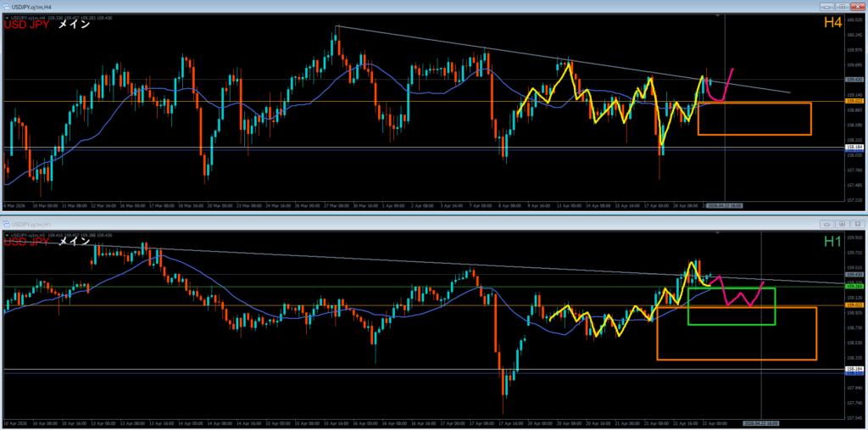
Task: Click the green 159.265 price tag in H1 chart
Action: click(854, 287)
